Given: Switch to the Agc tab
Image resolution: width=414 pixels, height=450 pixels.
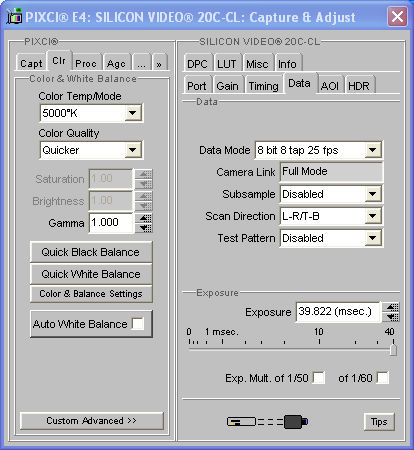Looking at the screenshot, I should click(x=116, y=63).
